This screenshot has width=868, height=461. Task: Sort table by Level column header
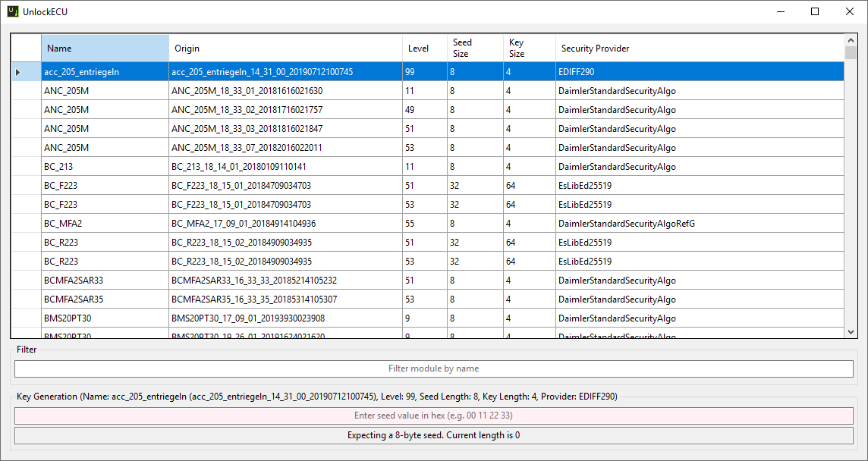pyautogui.click(x=425, y=49)
